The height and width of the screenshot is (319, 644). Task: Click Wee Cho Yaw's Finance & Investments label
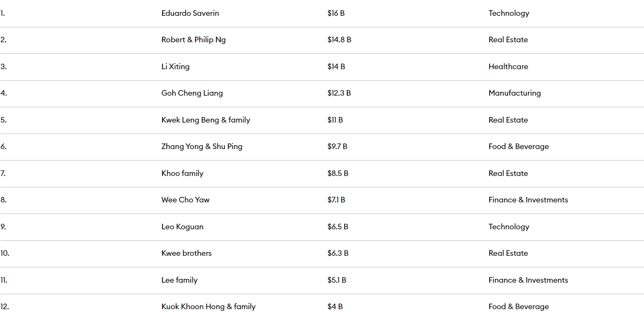click(x=528, y=200)
